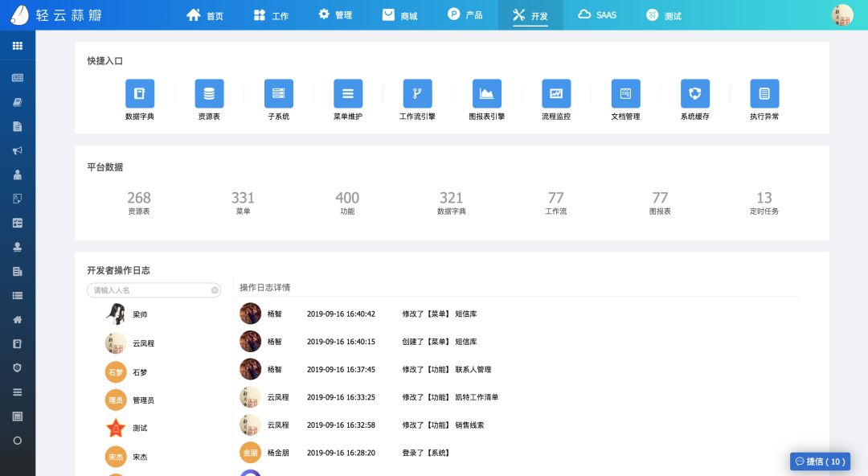
Task: Click the 流程监控 monitoring icon
Action: (x=556, y=92)
